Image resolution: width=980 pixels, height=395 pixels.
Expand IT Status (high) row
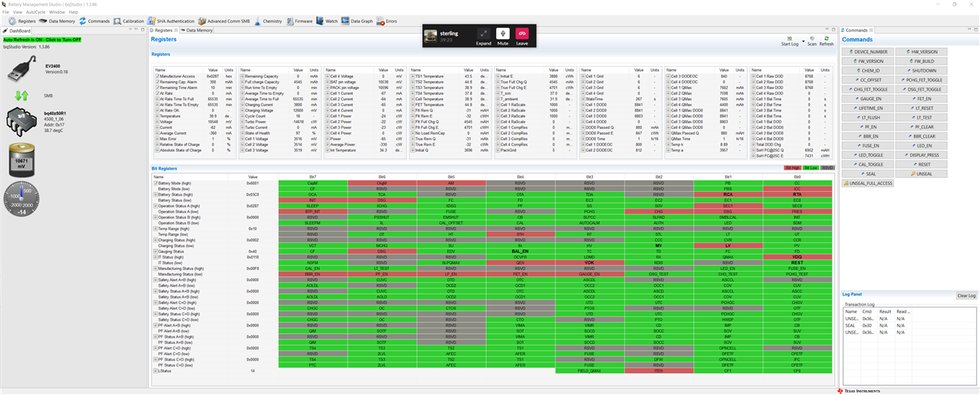(155, 259)
